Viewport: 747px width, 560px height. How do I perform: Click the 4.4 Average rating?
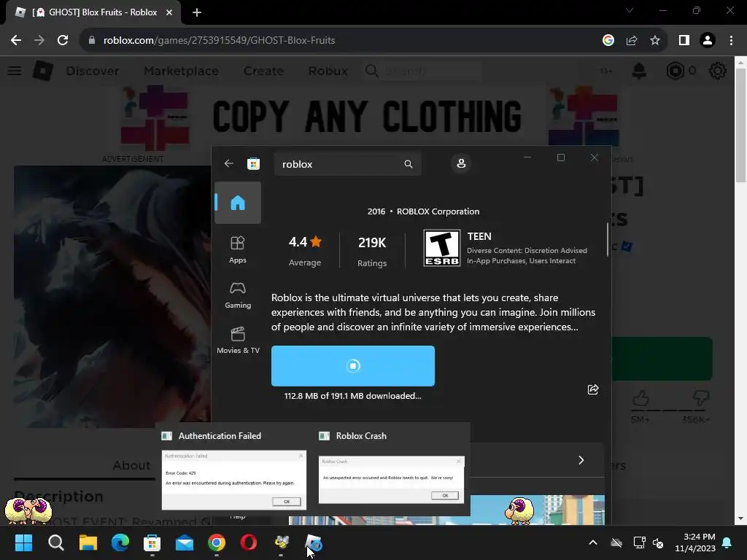(305, 250)
